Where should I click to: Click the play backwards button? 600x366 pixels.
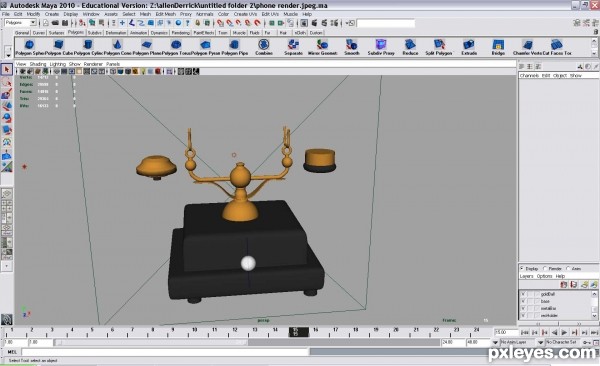554,332
